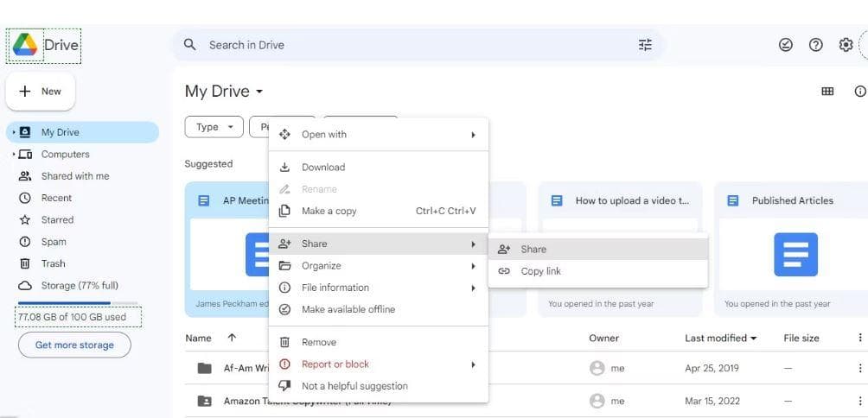The width and height of the screenshot is (868, 418).
Task: Open more options for Mar 15, 2022 row
Action: click(859, 401)
